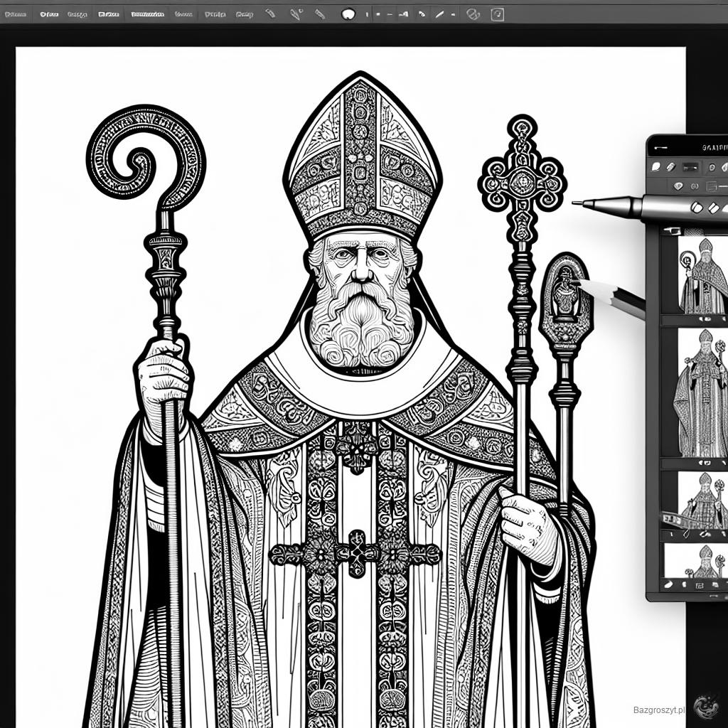Select the diagonal line tool in the top toolbar
The width and height of the screenshot is (728, 728).
click(x=439, y=14)
